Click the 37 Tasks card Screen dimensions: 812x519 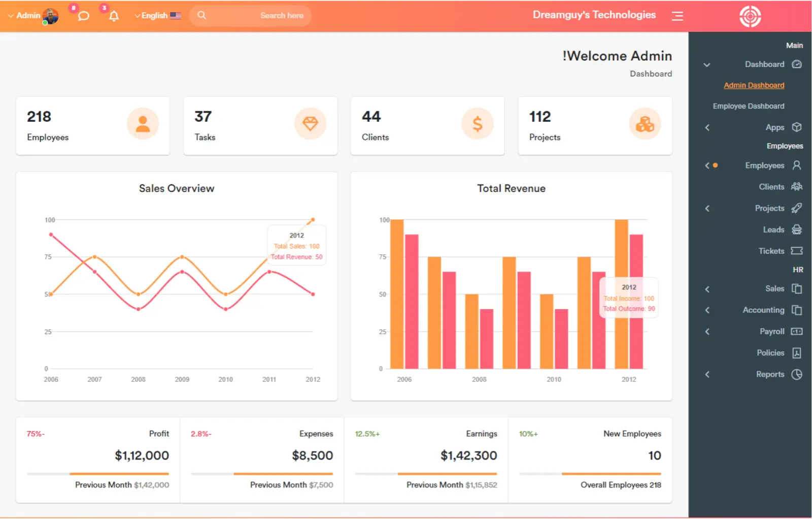260,125
